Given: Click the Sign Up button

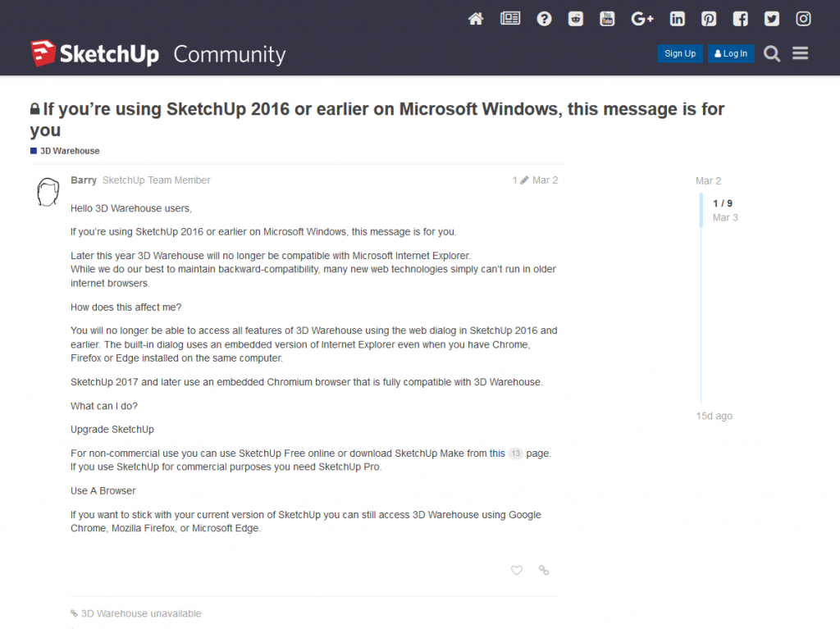Looking at the screenshot, I should tap(680, 54).
